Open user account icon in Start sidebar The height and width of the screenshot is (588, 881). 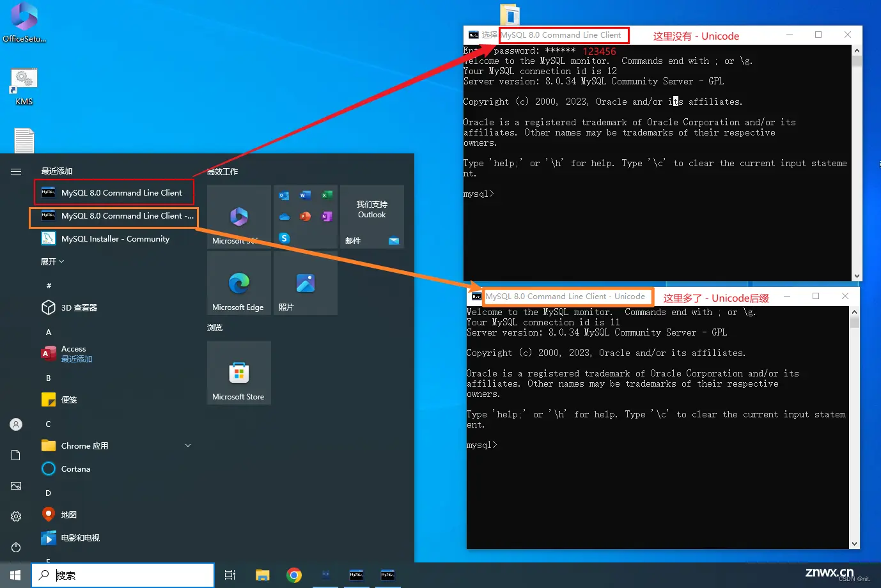pos(16,424)
